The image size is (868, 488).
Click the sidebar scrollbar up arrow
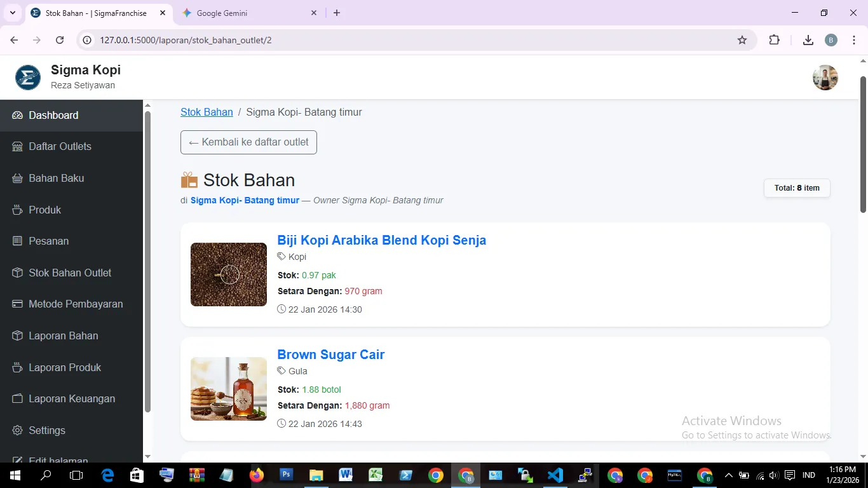[147, 105]
